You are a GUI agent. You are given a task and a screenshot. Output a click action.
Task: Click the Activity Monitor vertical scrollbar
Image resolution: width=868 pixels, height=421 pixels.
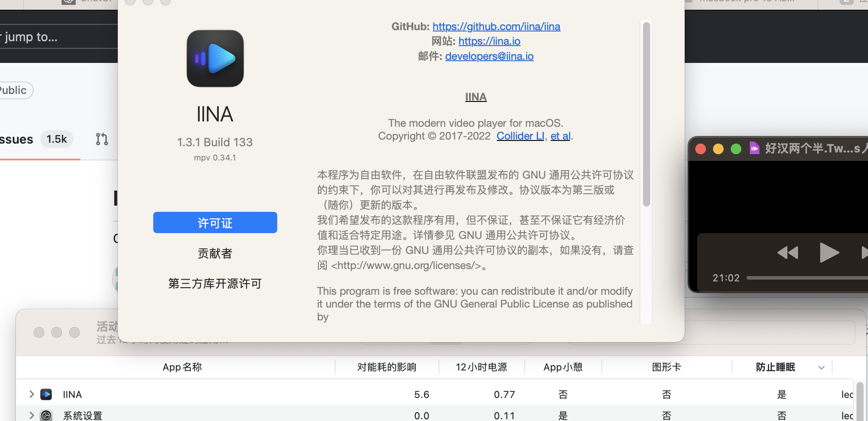tap(860, 401)
